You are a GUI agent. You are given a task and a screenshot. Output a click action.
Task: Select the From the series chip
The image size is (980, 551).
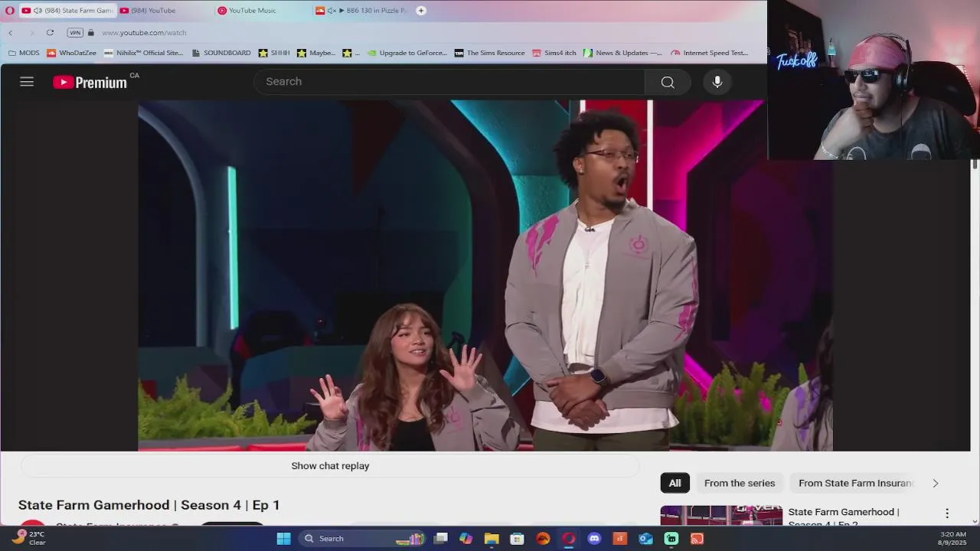[x=740, y=483]
